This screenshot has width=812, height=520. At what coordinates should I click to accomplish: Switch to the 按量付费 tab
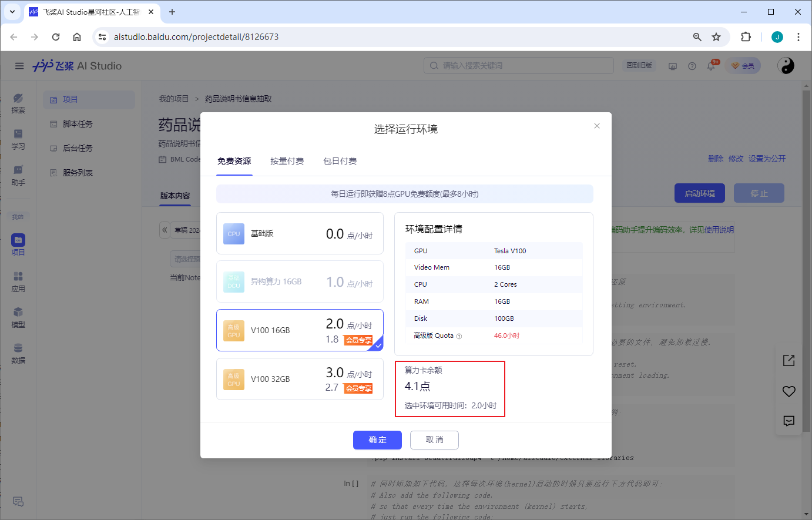[287, 161]
